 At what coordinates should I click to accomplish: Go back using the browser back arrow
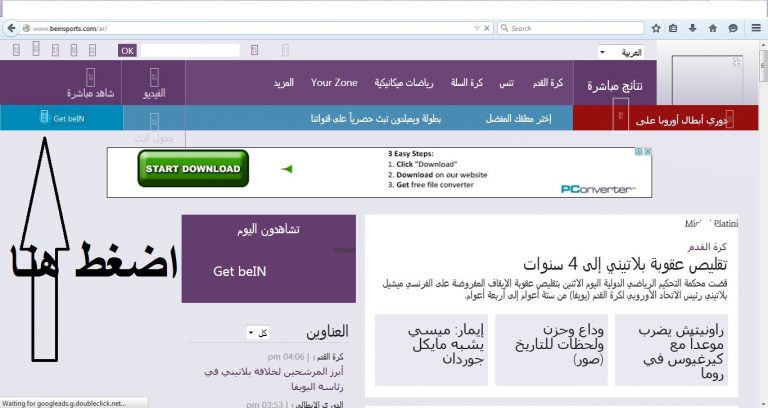tap(11, 28)
